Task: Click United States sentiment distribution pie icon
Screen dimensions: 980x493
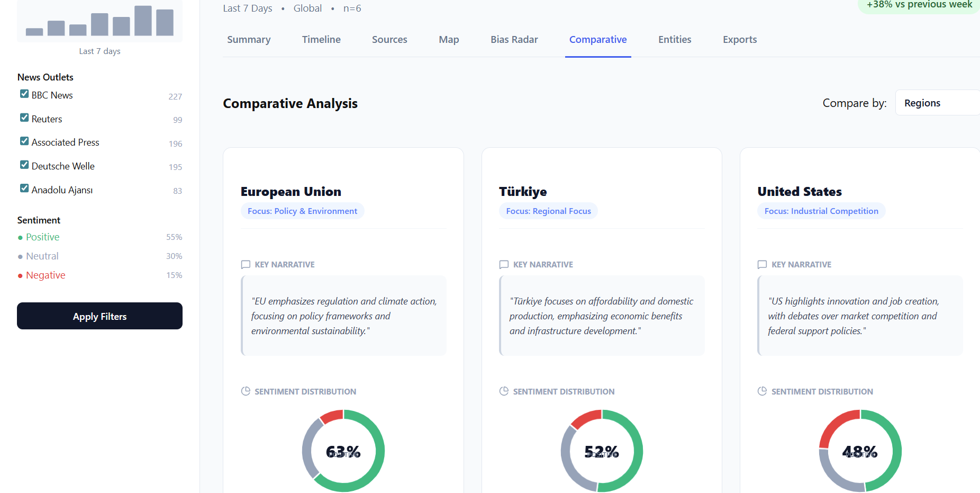Action: pos(762,391)
